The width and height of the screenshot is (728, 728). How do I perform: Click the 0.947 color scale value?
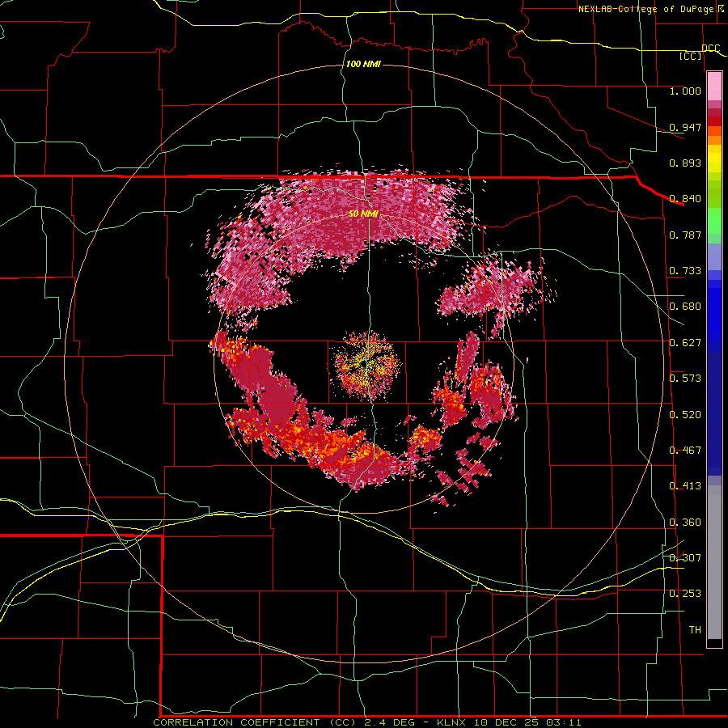(x=685, y=127)
